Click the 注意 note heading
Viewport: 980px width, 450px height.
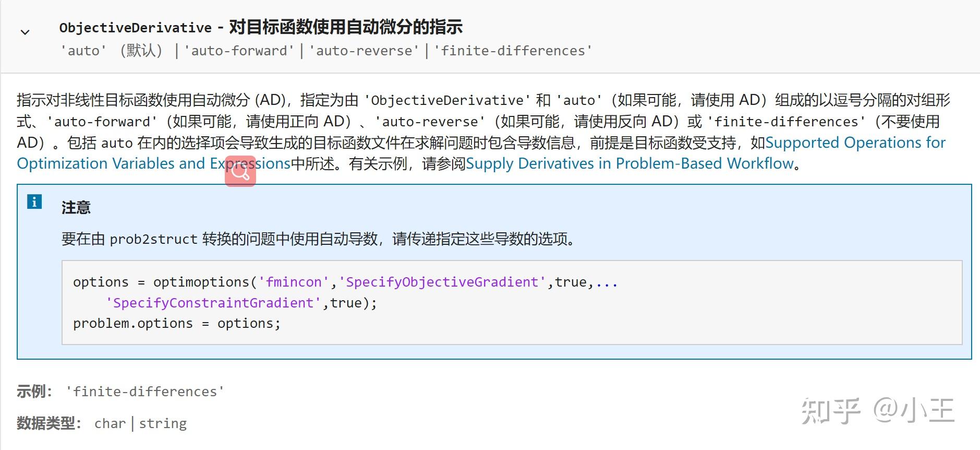(x=76, y=208)
